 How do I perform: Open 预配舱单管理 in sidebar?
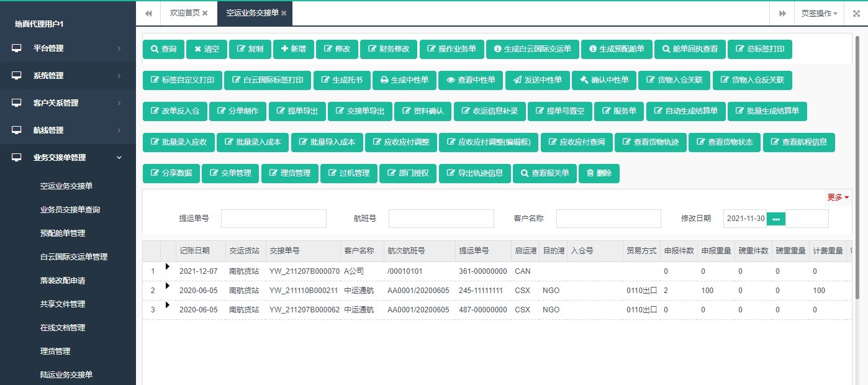click(x=63, y=233)
